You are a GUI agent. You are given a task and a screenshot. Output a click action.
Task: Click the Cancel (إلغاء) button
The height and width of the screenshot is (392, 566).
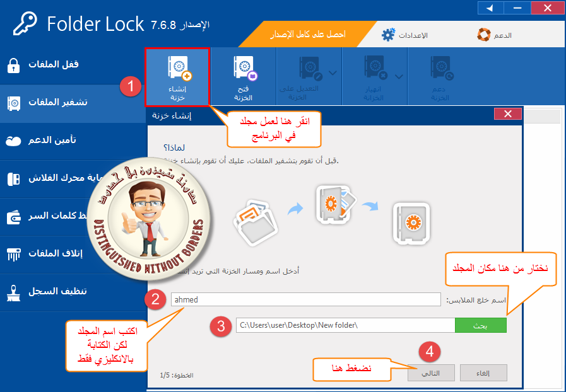point(483,373)
